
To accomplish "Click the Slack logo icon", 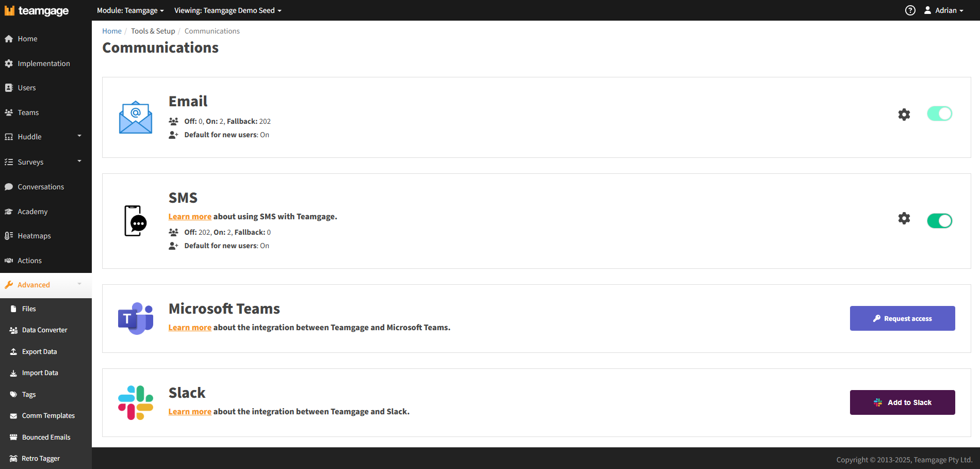I will [136, 402].
